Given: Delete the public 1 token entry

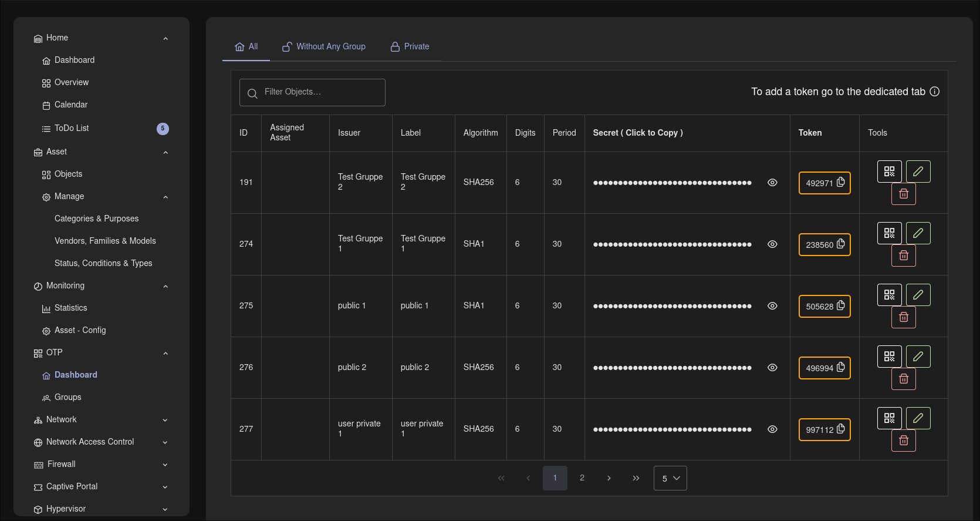Looking at the screenshot, I should [904, 317].
